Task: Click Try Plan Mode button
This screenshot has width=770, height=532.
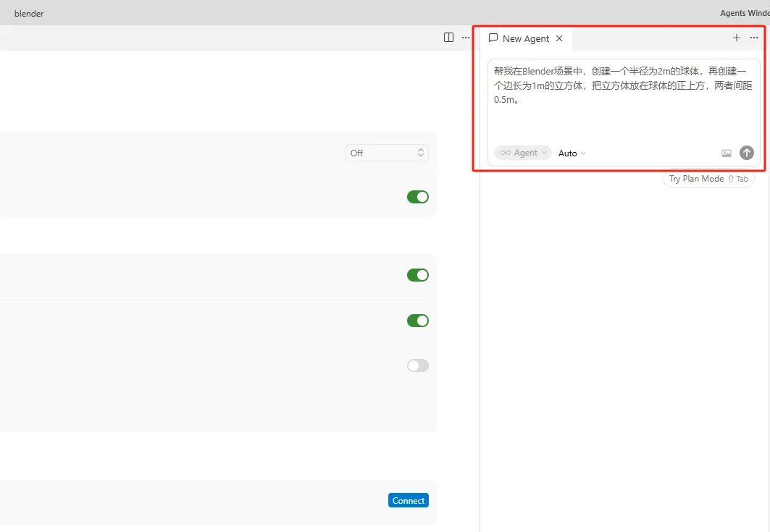Action: pos(708,179)
